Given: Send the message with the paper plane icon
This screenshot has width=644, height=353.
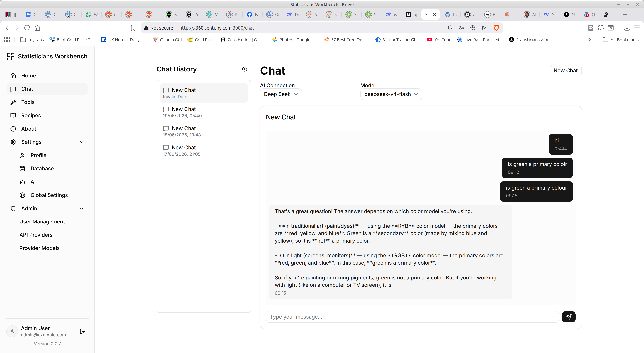Looking at the screenshot, I should click(569, 317).
